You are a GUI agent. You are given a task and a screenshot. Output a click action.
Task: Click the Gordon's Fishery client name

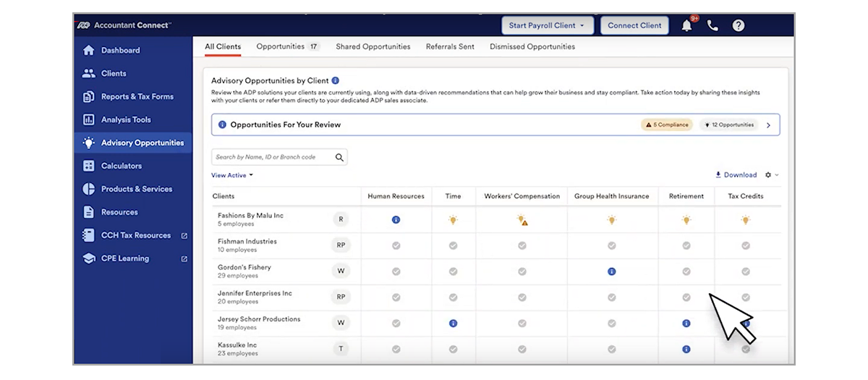click(244, 268)
